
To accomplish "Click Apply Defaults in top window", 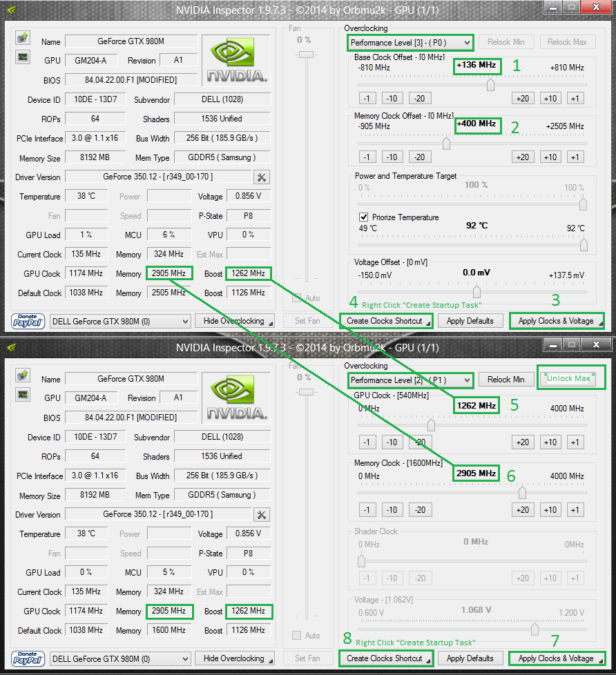I will click(470, 321).
